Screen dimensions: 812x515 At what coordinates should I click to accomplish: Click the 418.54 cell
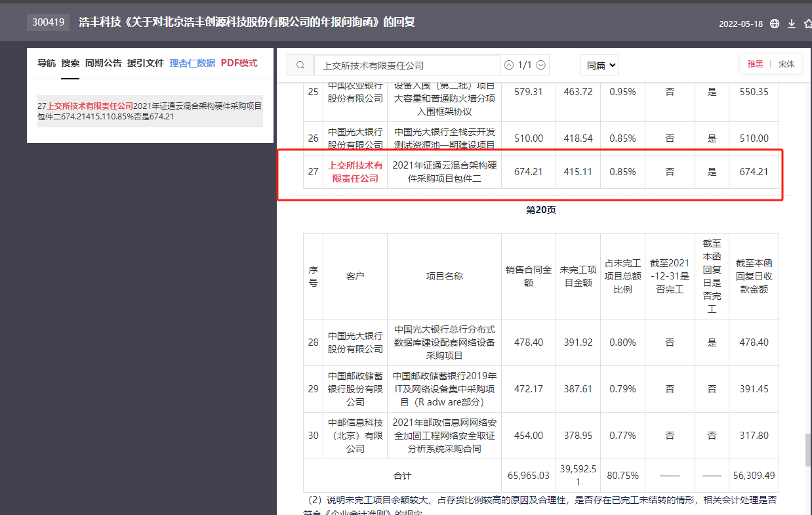[x=578, y=138]
